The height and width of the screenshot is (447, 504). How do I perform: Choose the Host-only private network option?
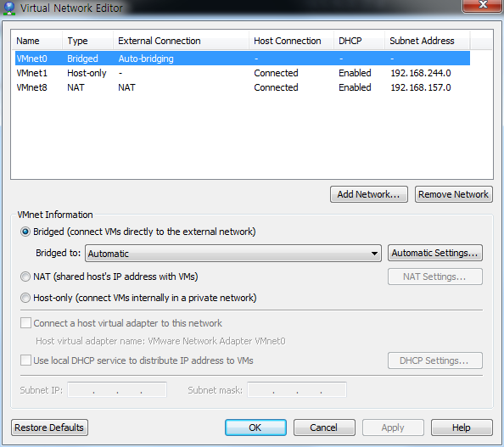[x=25, y=298]
